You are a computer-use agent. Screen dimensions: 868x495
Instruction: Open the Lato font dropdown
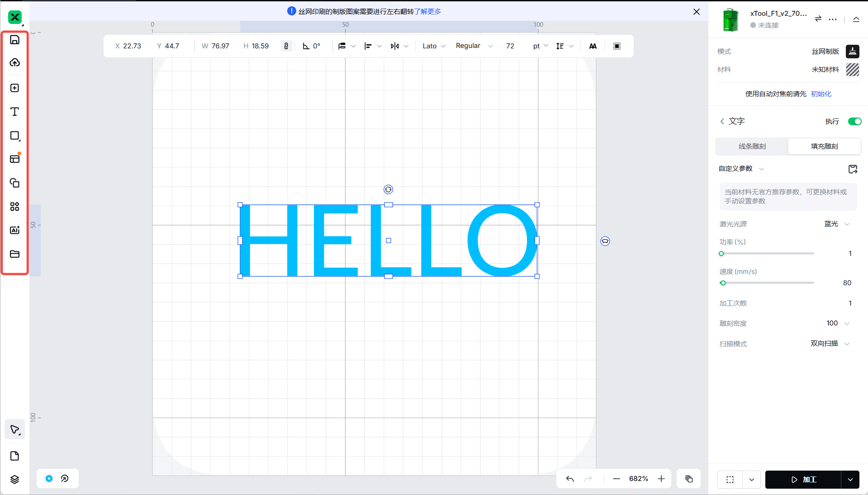click(x=434, y=46)
